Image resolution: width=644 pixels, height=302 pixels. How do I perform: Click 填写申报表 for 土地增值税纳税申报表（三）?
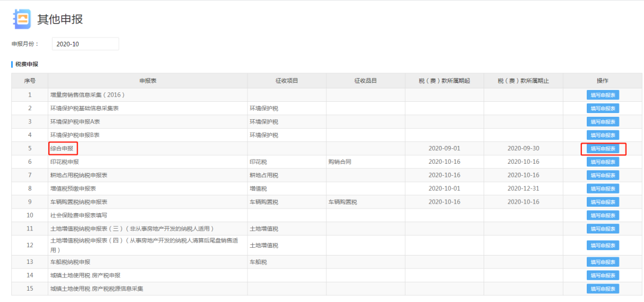click(x=602, y=229)
